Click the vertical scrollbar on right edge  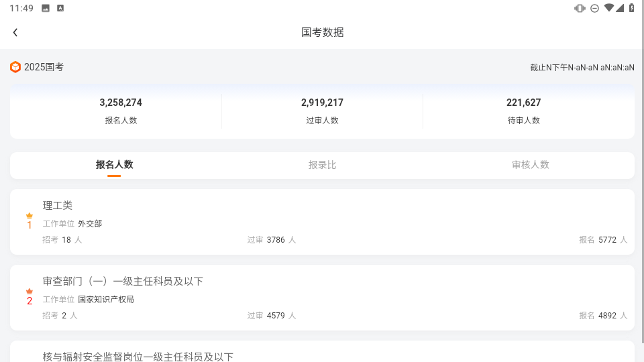[x=643, y=172]
